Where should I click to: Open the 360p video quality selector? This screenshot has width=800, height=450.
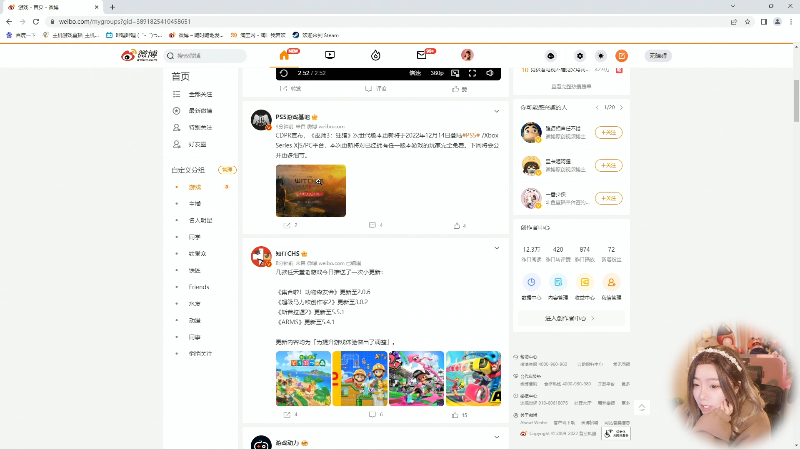(437, 73)
